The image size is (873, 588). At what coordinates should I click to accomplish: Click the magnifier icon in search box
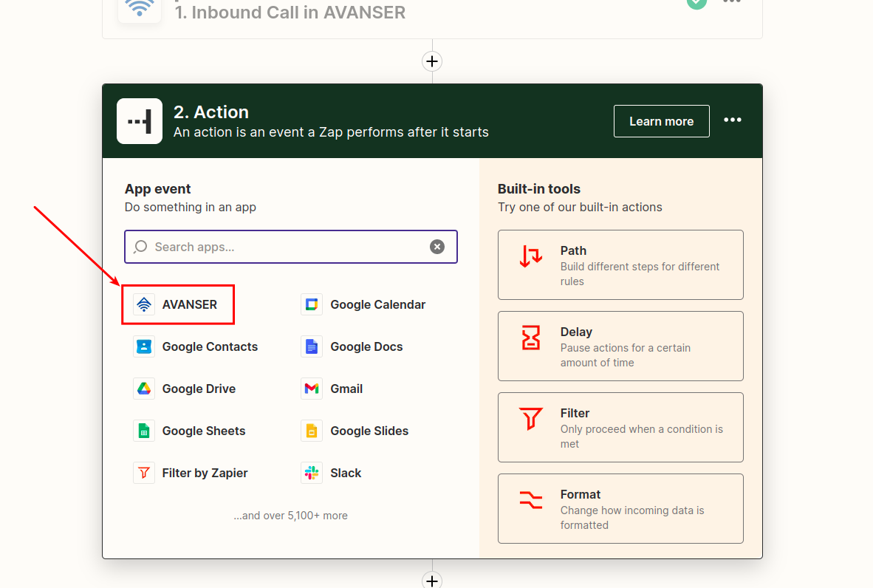[140, 247]
